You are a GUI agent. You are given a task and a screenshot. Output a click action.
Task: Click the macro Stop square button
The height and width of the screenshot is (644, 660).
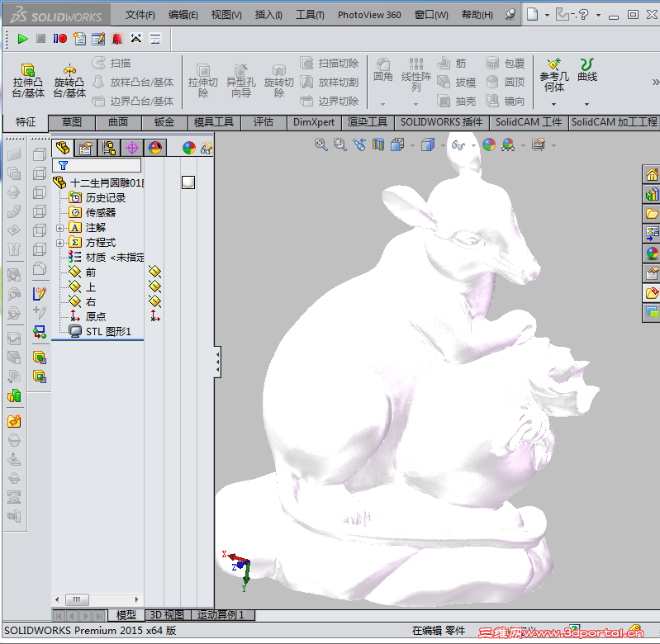(x=40, y=39)
